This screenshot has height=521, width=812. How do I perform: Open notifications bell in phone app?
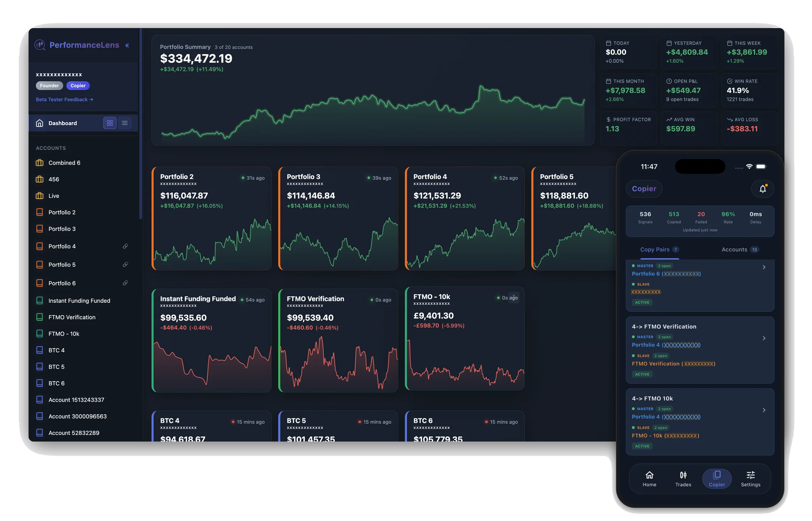click(763, 189)
